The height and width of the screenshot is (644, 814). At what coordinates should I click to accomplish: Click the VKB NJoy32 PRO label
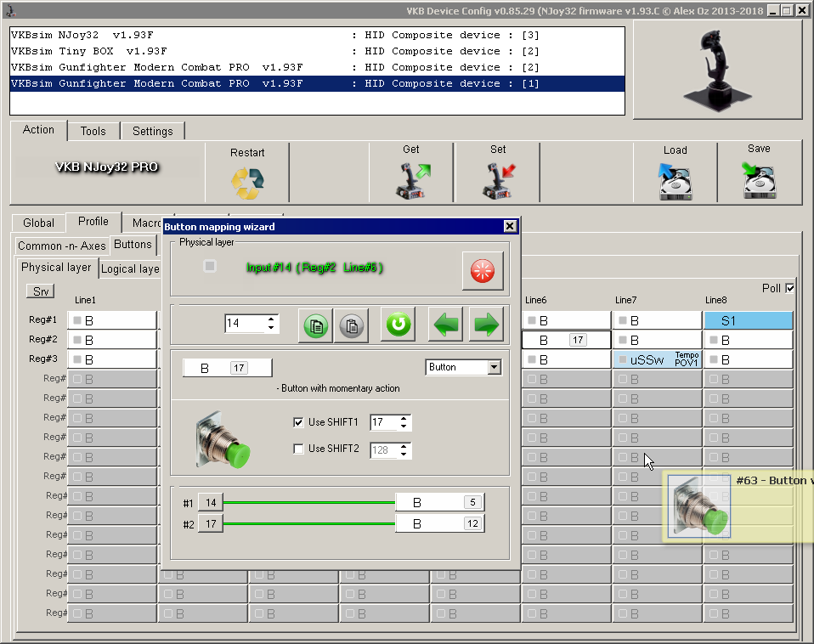tap(106, 167)
